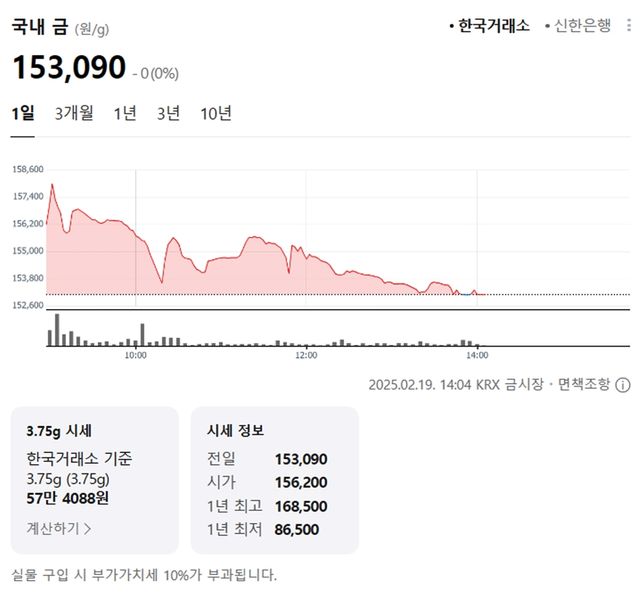Click the highest peak of the price chart
Viewport: 640px width, 594px height.
click(x=52, y=185)
